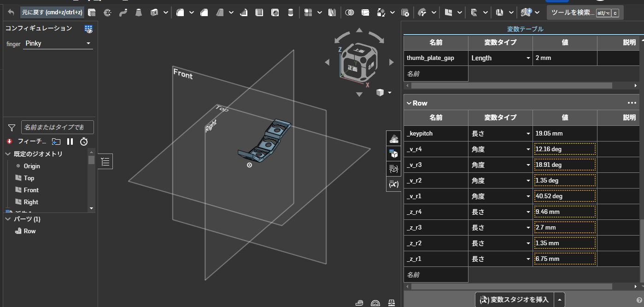Screen dimensions: 644x307
Task: Select the Hole tool
Action: pos(275,12)
